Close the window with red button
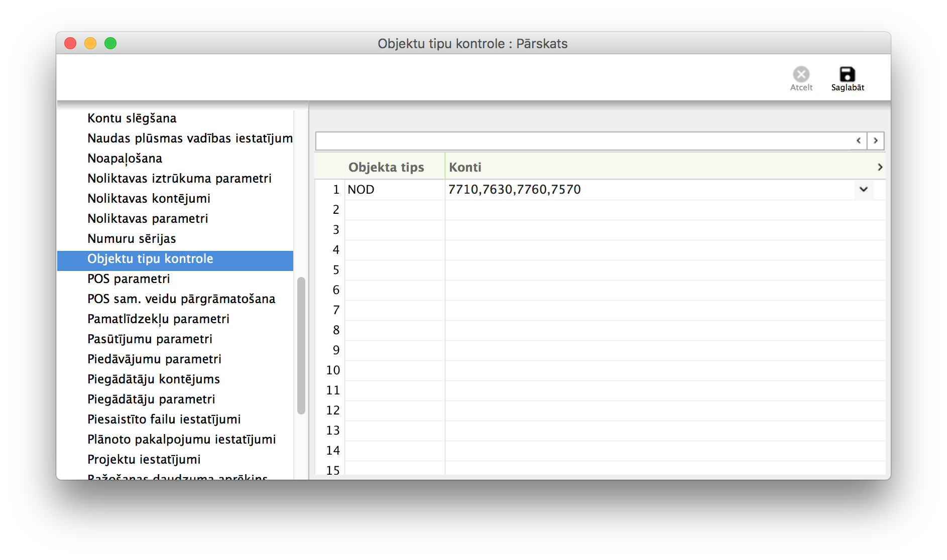Viewport: 947px width, 560px height. pos(70,43)
